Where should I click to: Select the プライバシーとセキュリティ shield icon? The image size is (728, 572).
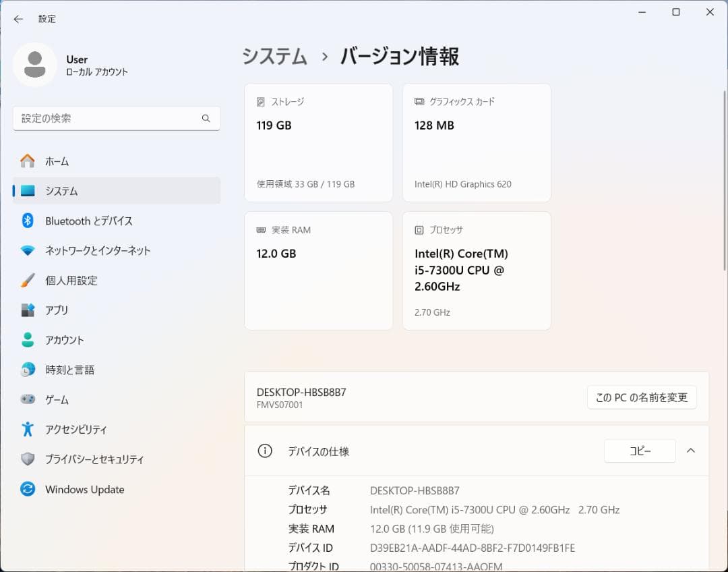tap(27, 459)
